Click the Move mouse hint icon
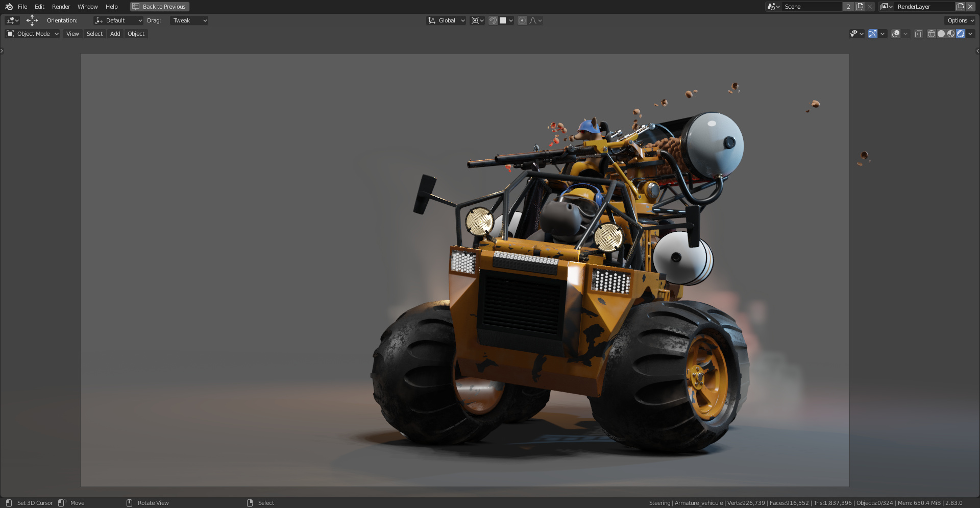 click(x=62, y=503)
